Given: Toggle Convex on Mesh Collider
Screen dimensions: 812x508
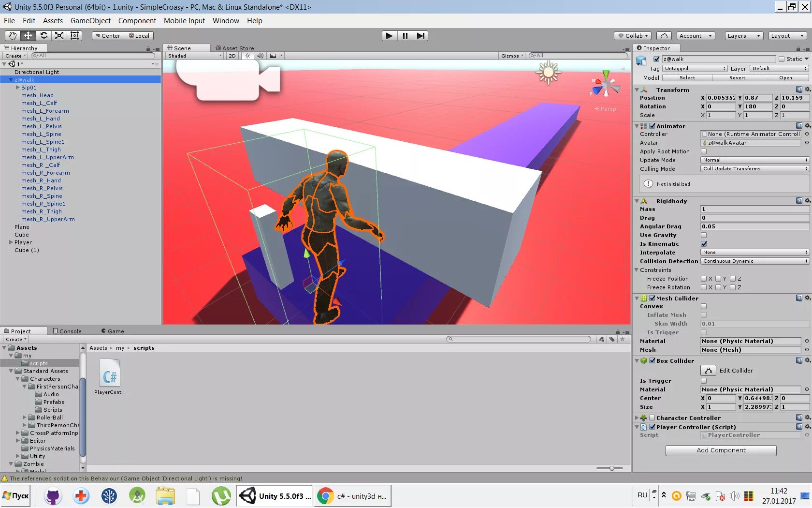Looking at the screenshot, I should click(704, 306).
